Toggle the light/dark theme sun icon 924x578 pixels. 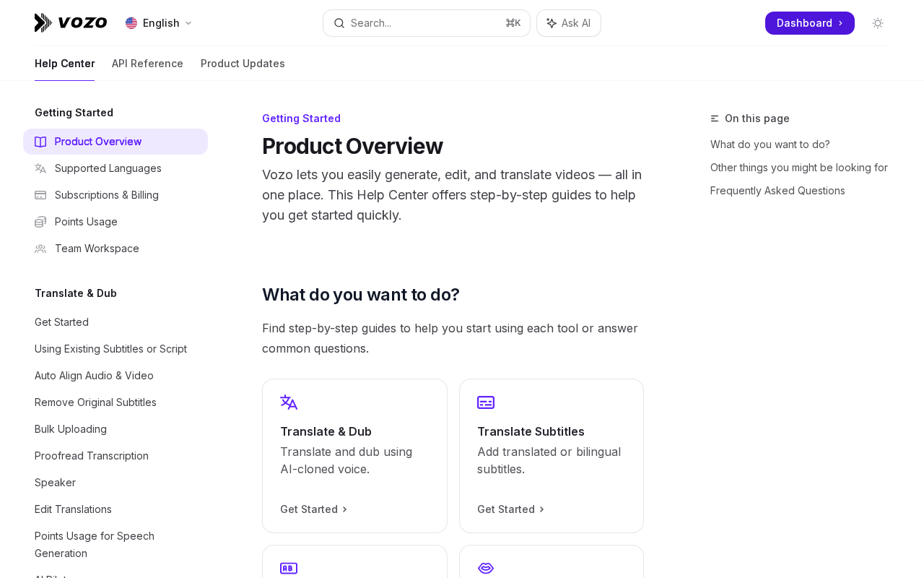point(878,23)
